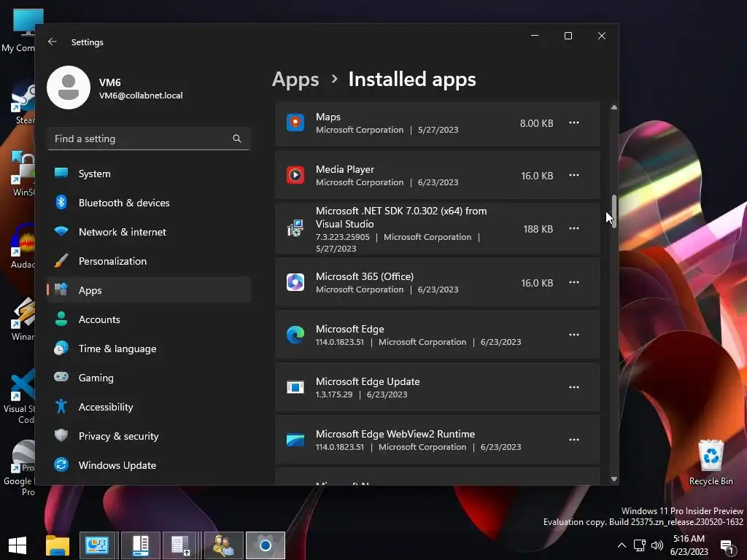Select the Apps category
This screenshot has height=560, width=747.
pyautogui.click(x=149, y=289)
